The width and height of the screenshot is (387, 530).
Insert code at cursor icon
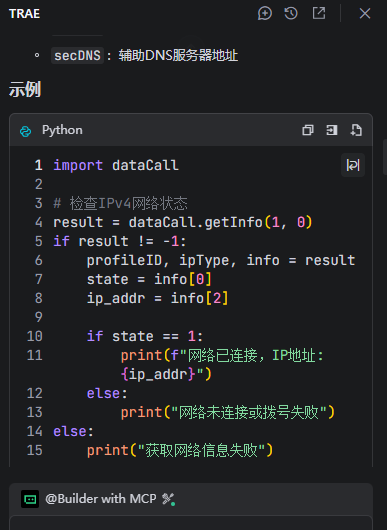[x=332, y=130]
